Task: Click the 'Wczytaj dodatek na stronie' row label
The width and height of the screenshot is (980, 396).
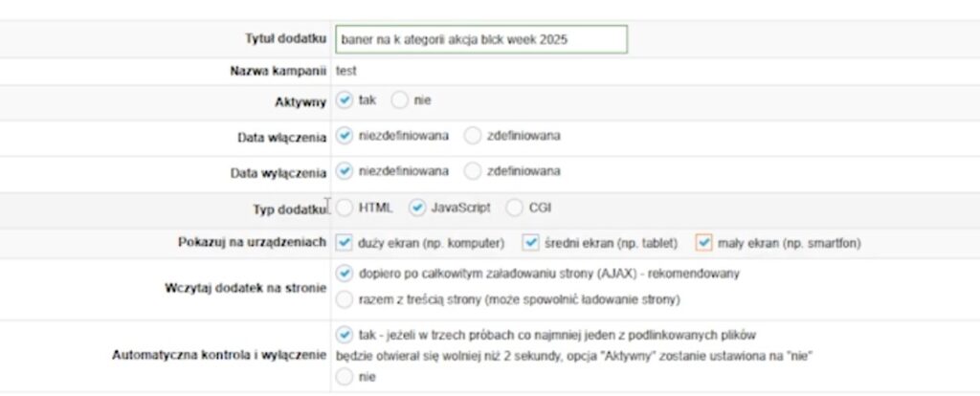Action: [246, 287]
